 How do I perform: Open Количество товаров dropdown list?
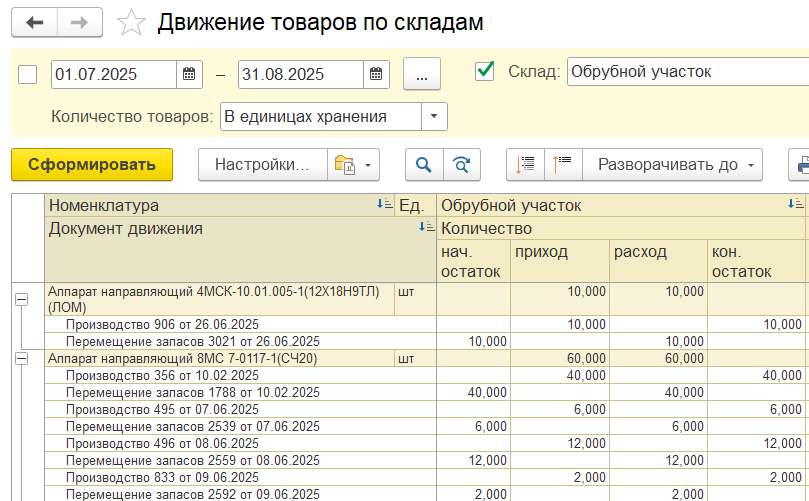pos(433,117)
